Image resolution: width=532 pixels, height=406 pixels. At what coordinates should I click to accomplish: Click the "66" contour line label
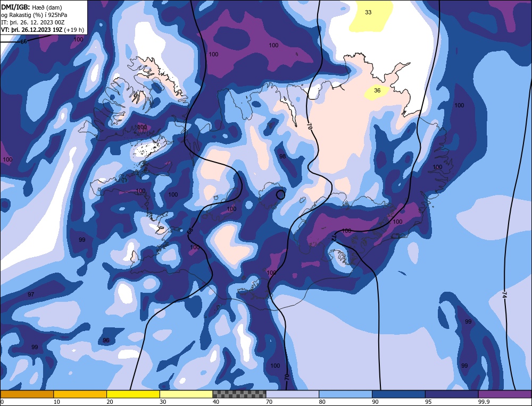coord(23,41)
